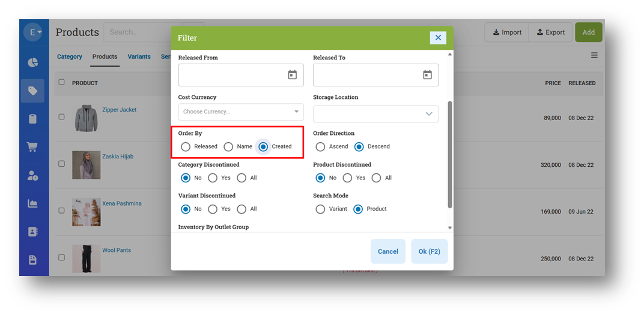644x315 pixels.
Task: Open the contacts book sidebar icon
Action: 33,232
